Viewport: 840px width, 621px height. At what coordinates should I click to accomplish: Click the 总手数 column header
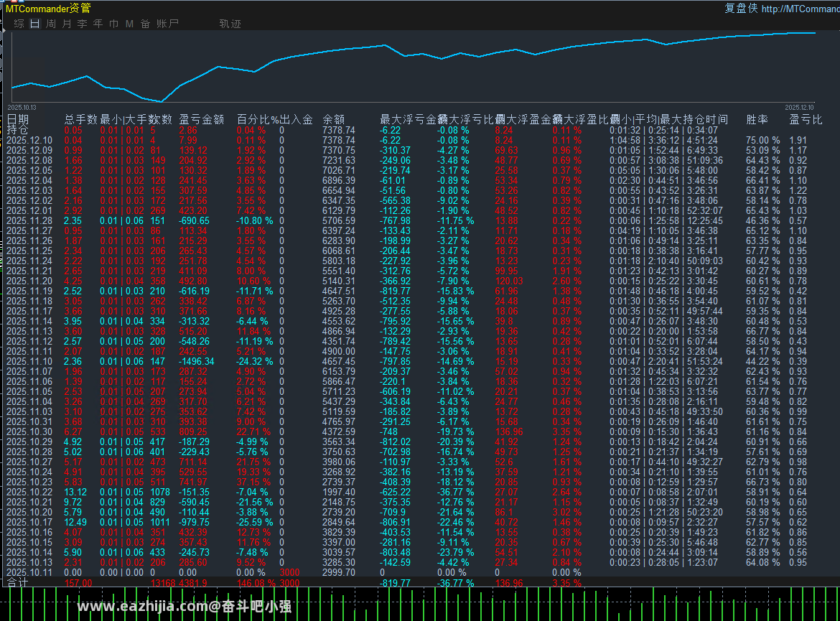[81, 119]
